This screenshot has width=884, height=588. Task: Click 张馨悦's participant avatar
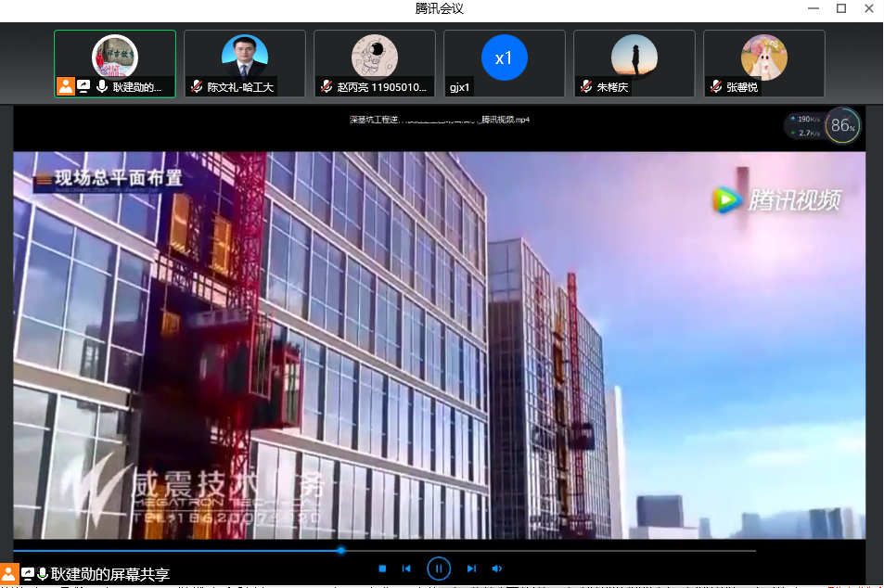tap(763, 58)
